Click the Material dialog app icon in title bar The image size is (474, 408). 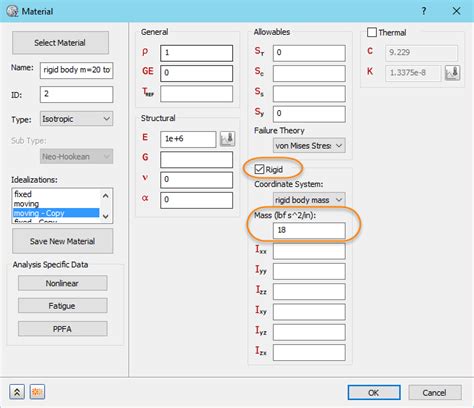12,11
